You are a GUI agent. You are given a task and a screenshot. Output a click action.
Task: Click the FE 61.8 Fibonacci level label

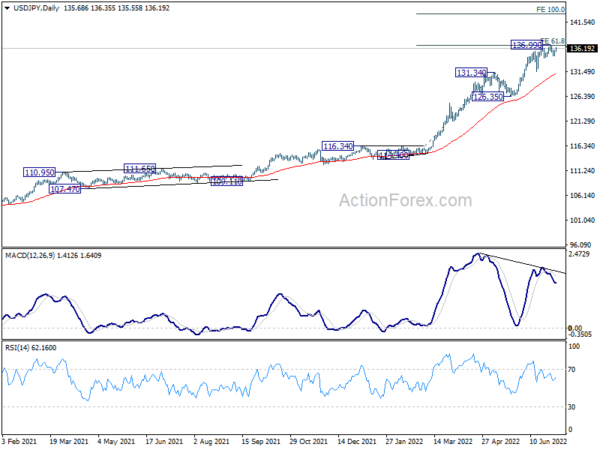pyautogui.click(x=553, y=41)
